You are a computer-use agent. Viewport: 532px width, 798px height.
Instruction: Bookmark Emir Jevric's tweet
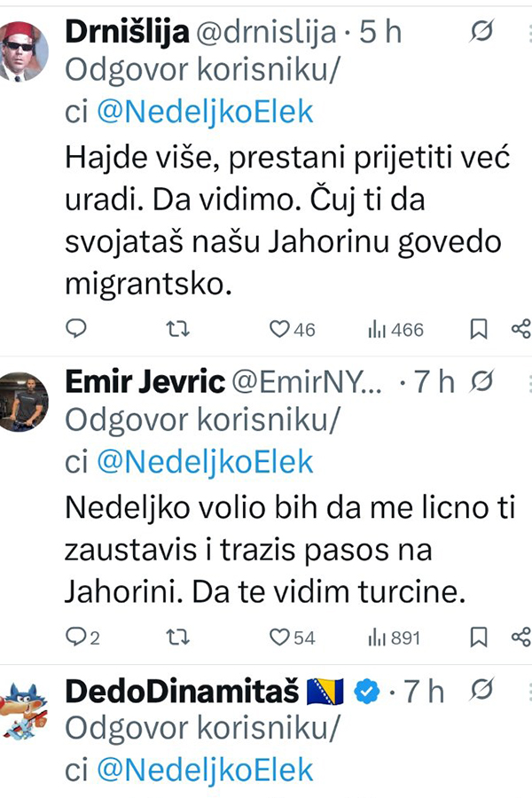coord(479,637)
